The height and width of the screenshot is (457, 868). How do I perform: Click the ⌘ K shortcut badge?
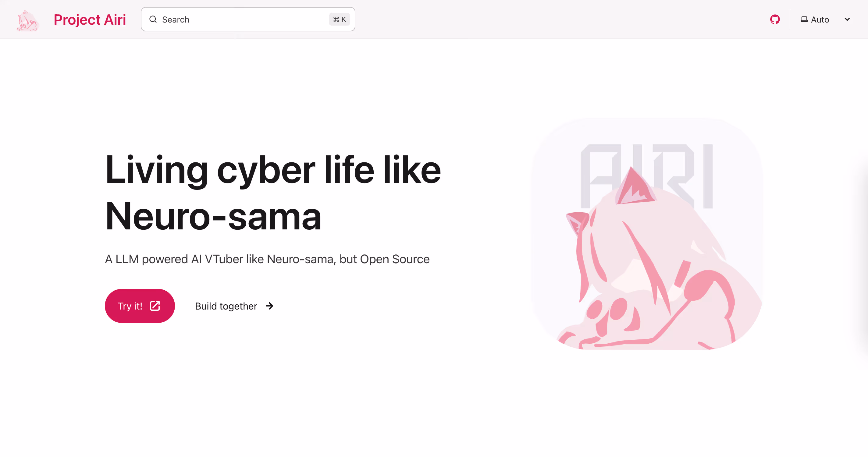click(339, 19)
